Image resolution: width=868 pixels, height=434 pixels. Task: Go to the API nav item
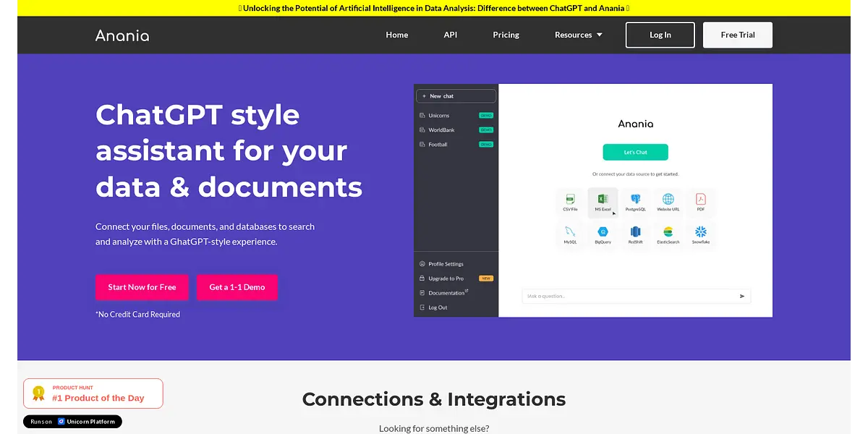click(x=450, y=35)
